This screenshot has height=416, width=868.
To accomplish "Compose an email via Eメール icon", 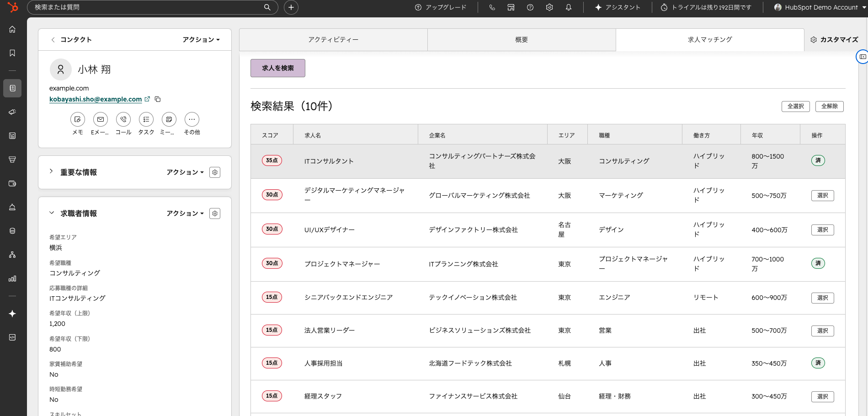I will tap(101, 119).
